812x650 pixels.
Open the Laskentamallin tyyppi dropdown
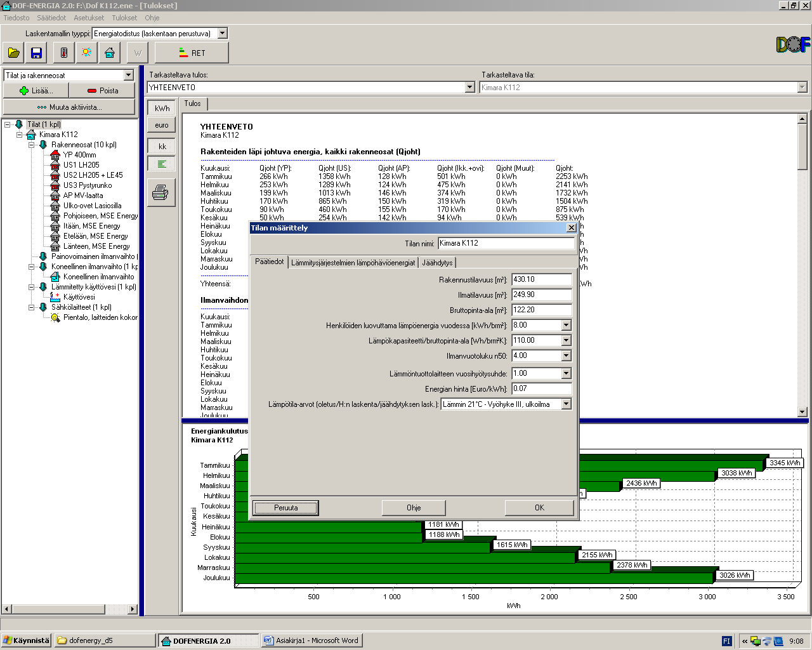pos(222,33)
